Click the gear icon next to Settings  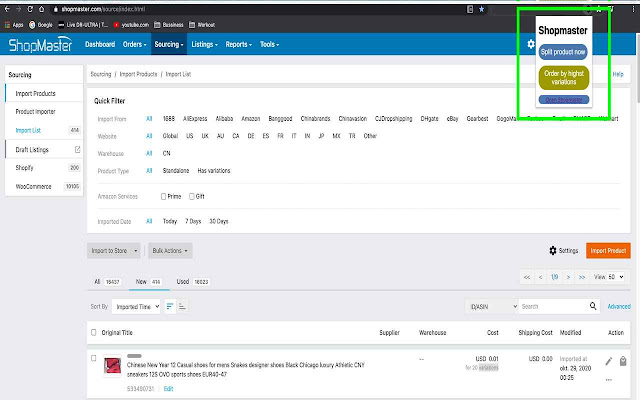[553, 251]
